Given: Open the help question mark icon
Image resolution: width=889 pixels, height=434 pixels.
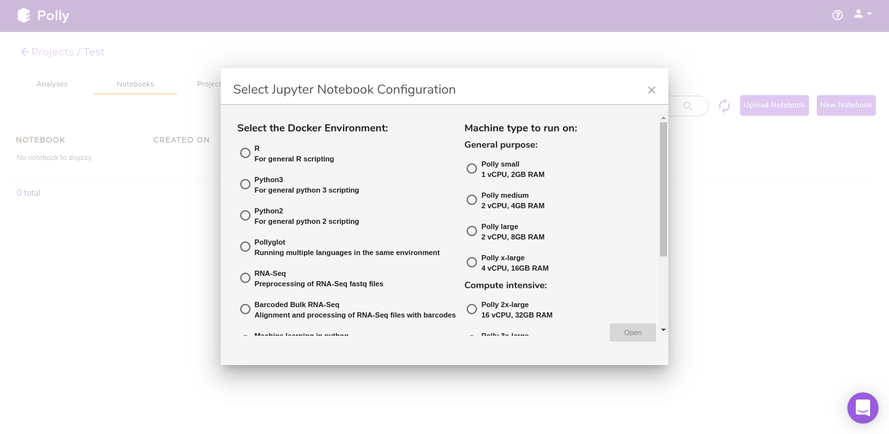Looking at the screenshot, I should 837,15.
